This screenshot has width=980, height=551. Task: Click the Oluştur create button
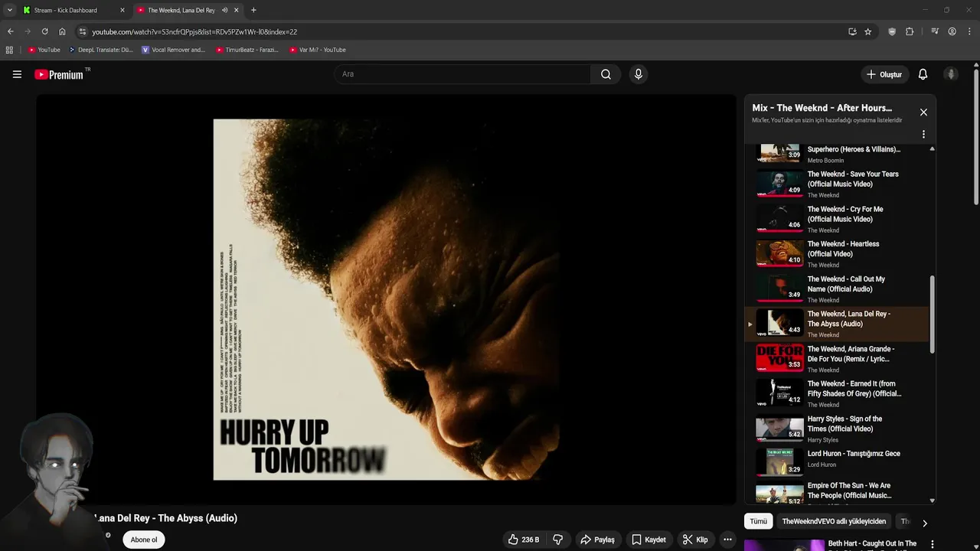[x=884, y=74]
